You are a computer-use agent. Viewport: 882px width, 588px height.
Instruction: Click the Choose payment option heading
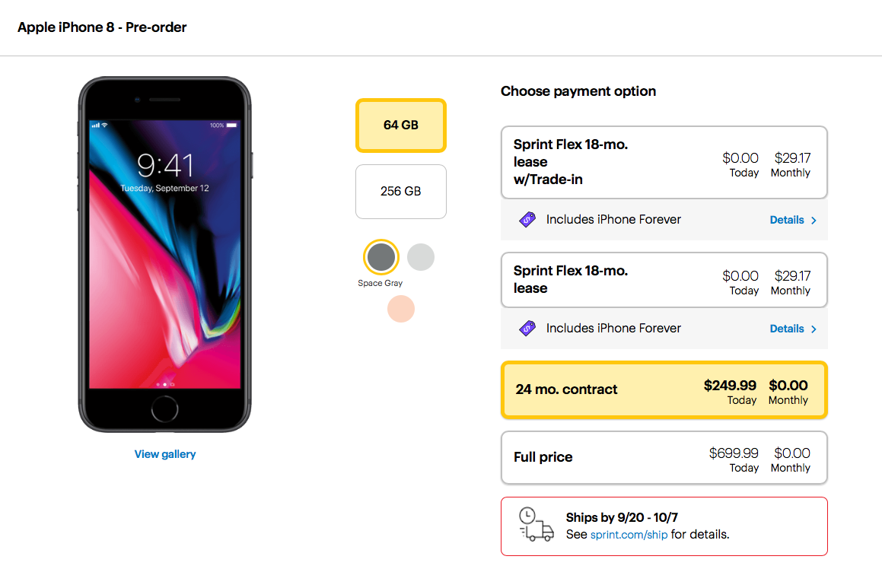[578, 91]
